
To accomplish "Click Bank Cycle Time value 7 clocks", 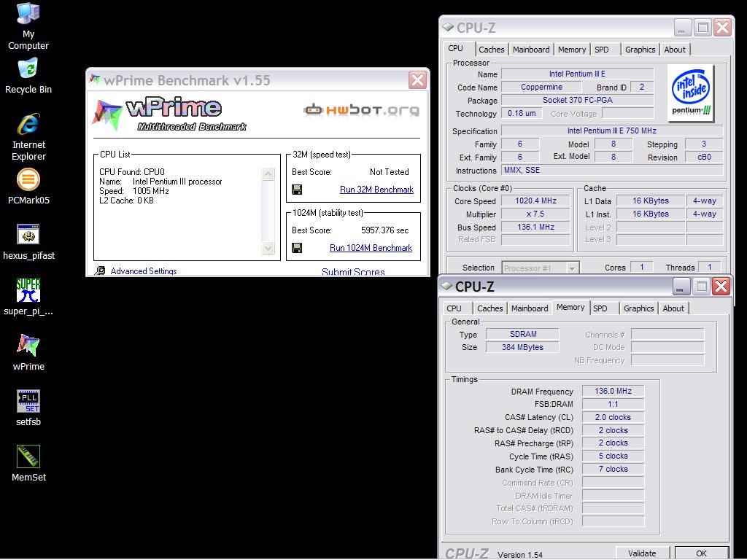I will [x=613, y=469].
